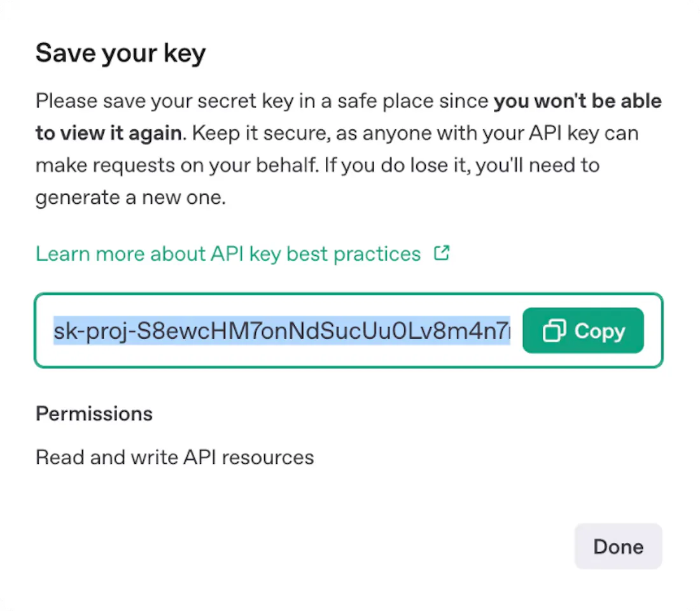Click the Save your key heading
Image resolution: width=700 pixels, height=611 pixels.
[x=120, y=53]
